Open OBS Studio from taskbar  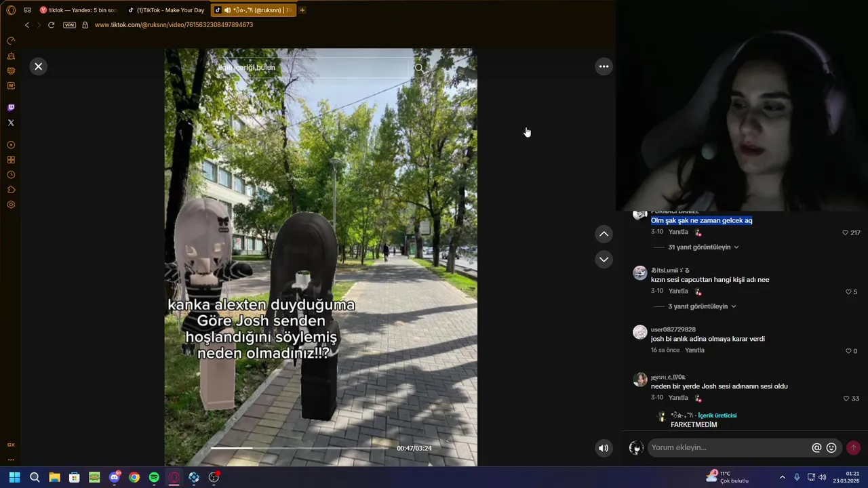(x=214, y=477)
